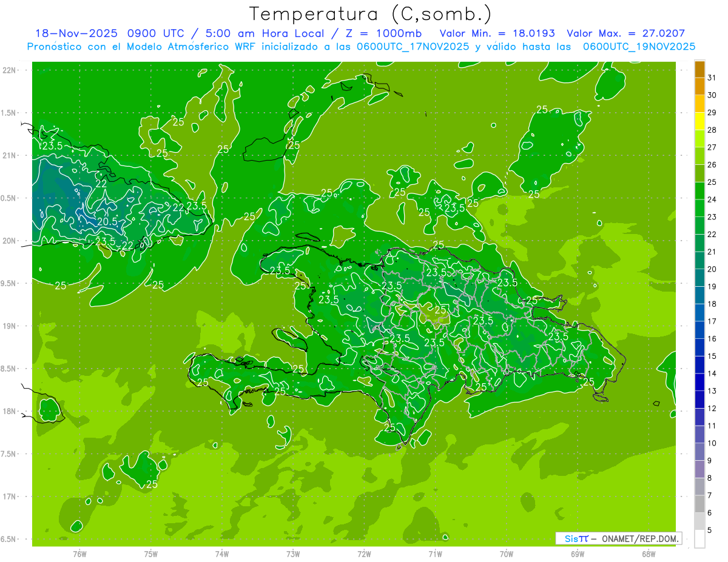Pick the gray swatch between 6 and 7
728x562 pixels.
point(699,504)
